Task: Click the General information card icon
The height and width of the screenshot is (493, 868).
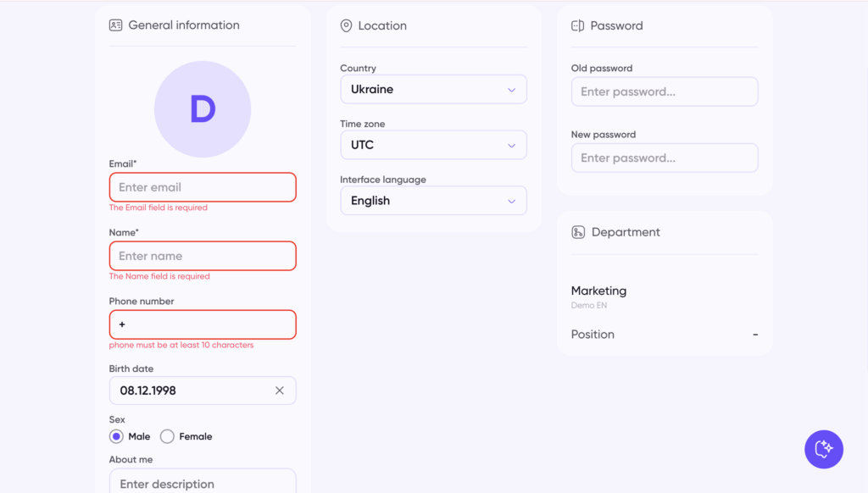Action: point(116,25)
